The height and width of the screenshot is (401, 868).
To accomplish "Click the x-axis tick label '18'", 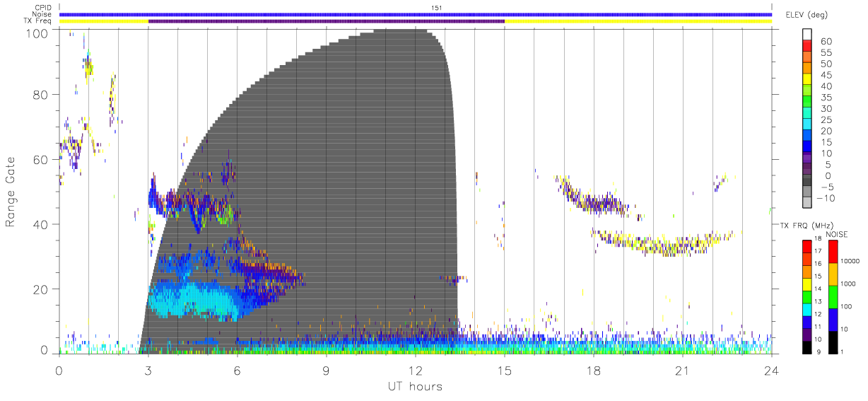I will [x=593, y=370].
